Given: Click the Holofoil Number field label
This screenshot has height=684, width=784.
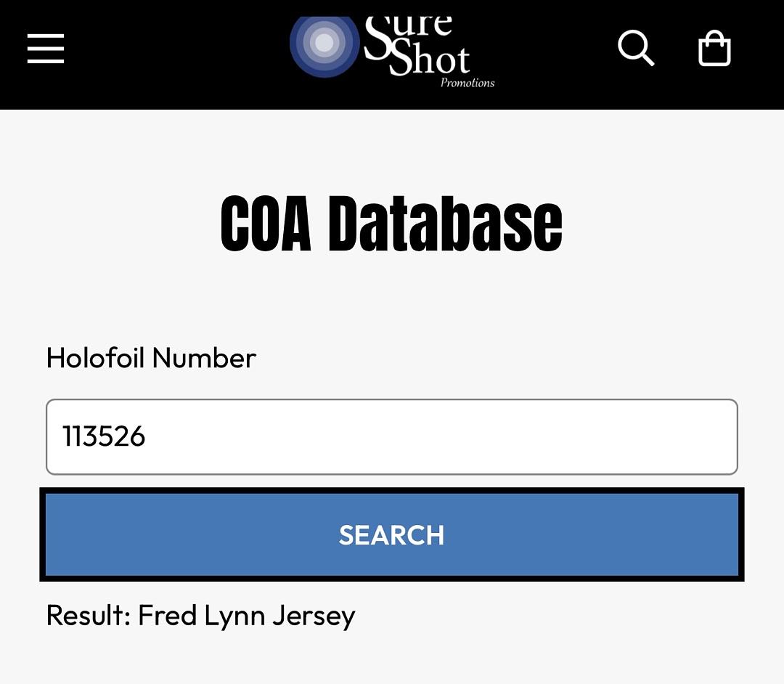Looking at the screenshot, I should tap(151, 358).
